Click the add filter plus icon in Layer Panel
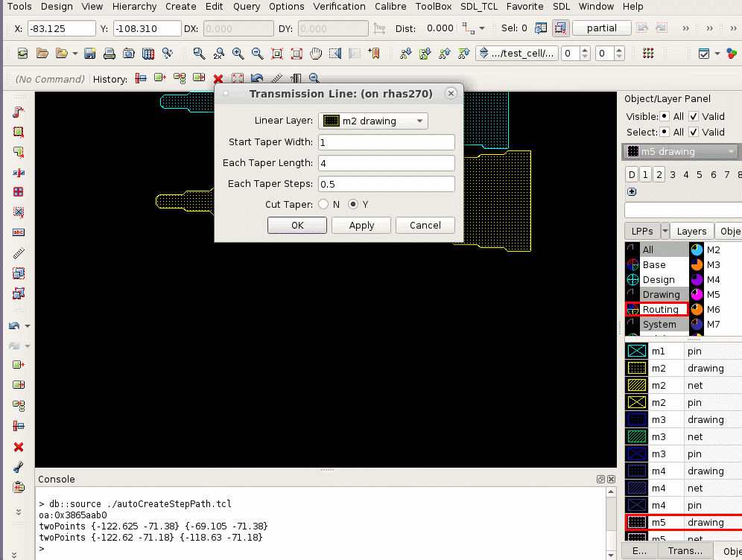Viewport: 742px width, 560px height. 632,191
